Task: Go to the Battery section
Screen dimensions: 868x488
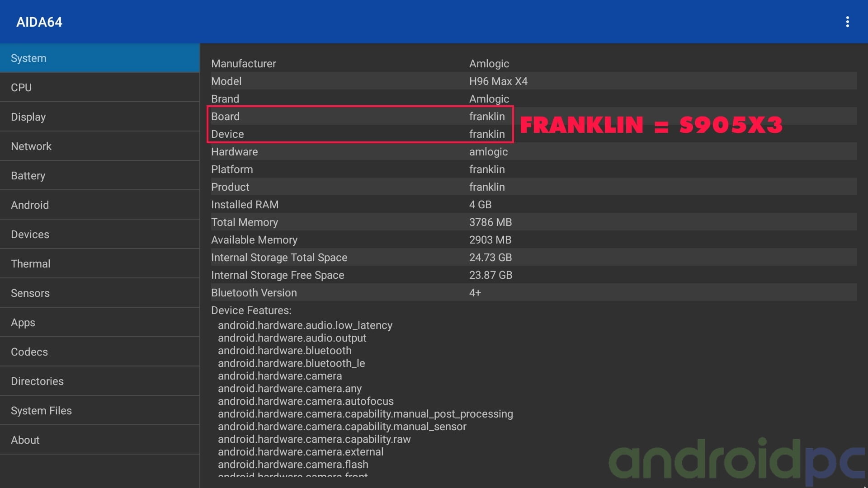Action: tap(99, 176)
